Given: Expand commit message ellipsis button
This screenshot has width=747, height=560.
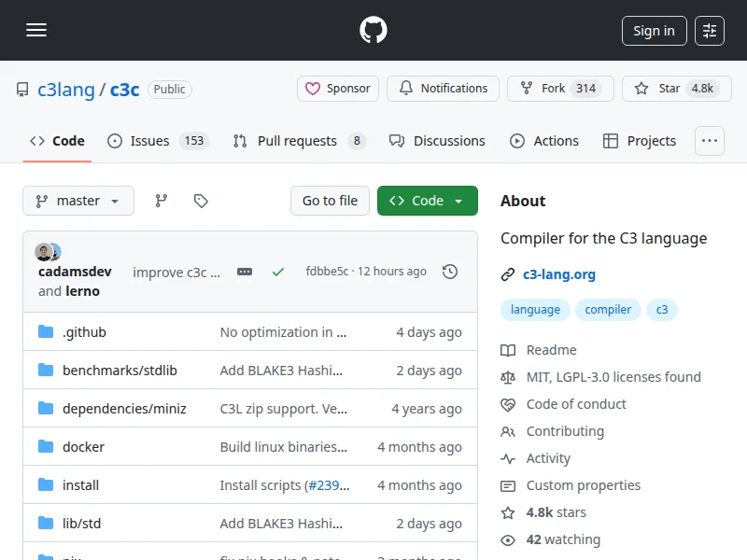Looking at the screenshot, I should click(245, 272).
